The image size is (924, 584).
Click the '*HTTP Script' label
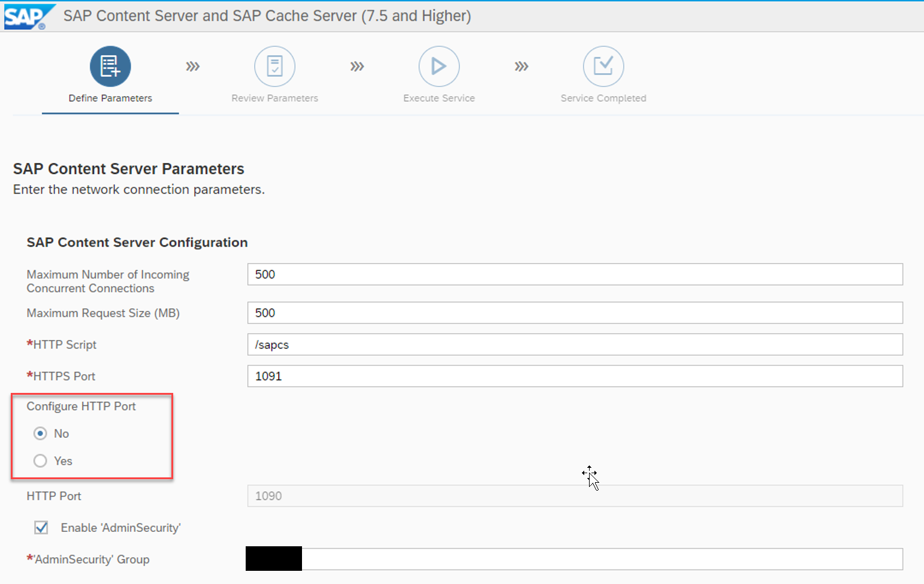pos(62,344)
